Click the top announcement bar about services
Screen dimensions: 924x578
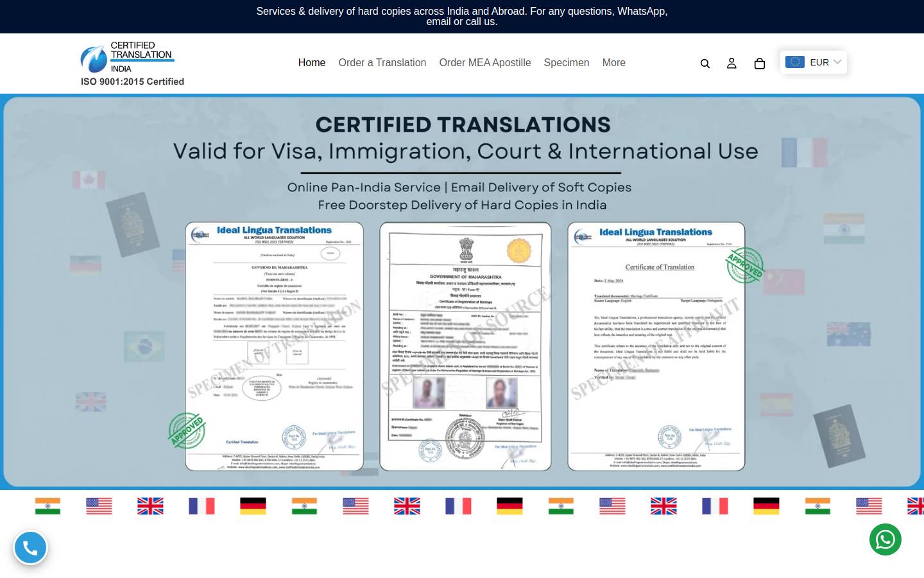462,17
